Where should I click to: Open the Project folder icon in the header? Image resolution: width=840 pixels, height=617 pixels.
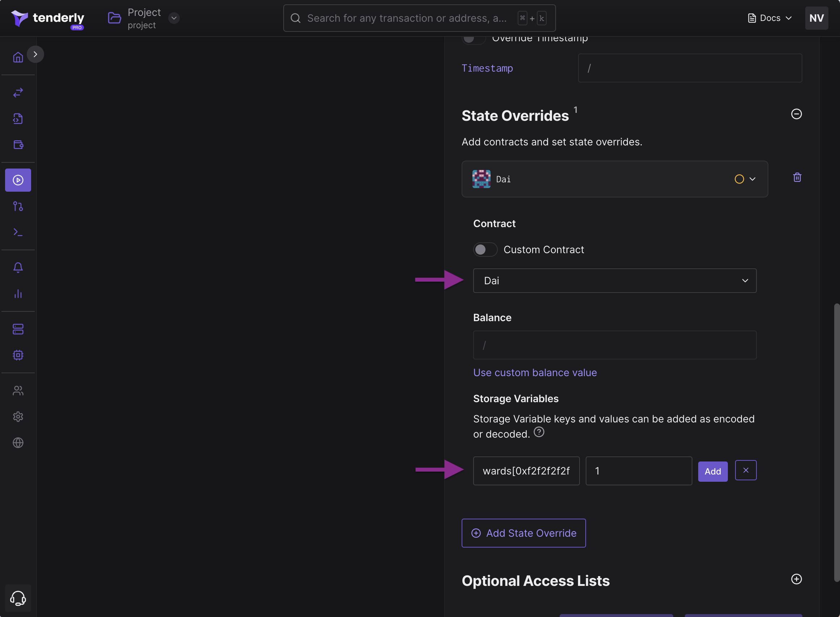pyautogui.click(x=114, y=18)
